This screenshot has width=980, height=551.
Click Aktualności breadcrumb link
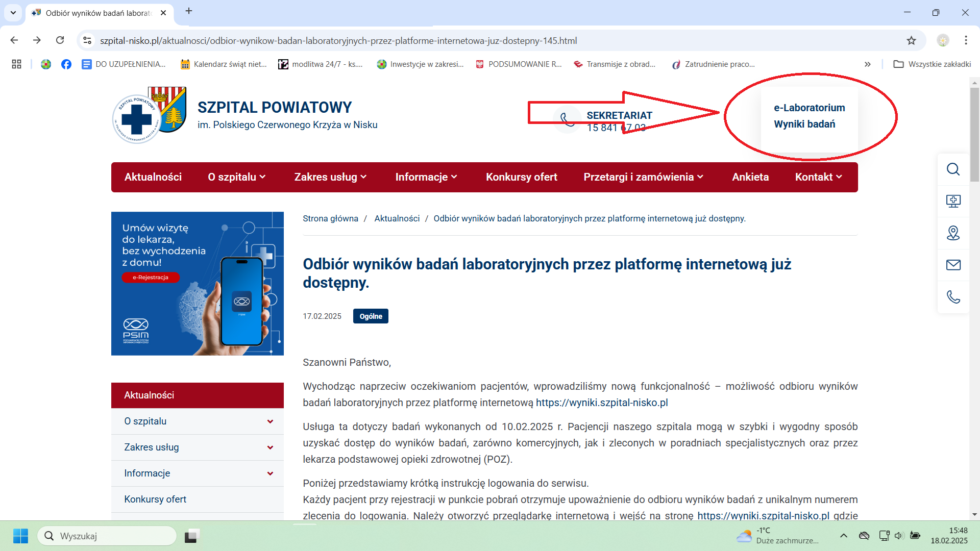coord(397,218)
